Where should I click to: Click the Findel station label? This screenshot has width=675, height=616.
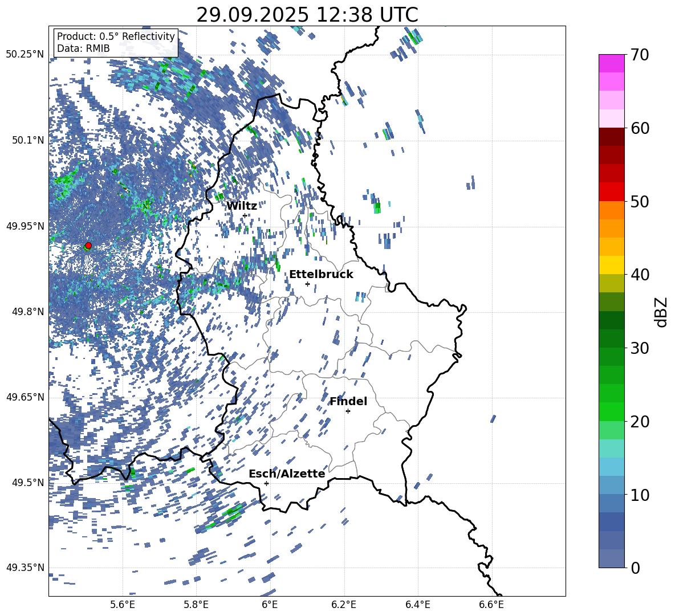point(348,401)
